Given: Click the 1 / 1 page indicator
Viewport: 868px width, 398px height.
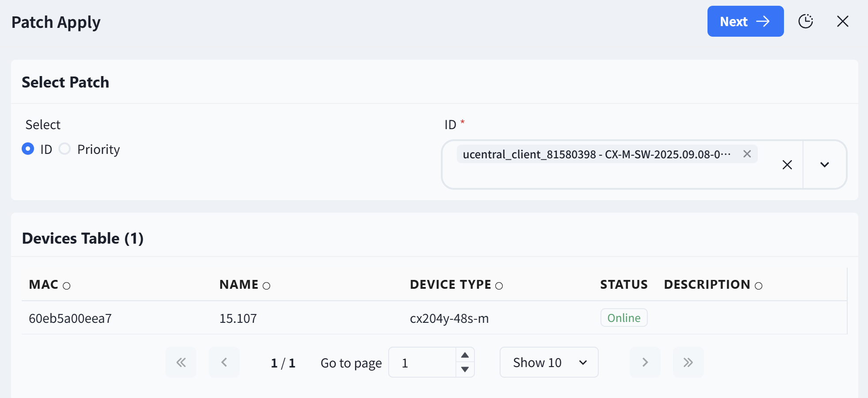Looking at the screenshot, I should click(x=283, y=363).
